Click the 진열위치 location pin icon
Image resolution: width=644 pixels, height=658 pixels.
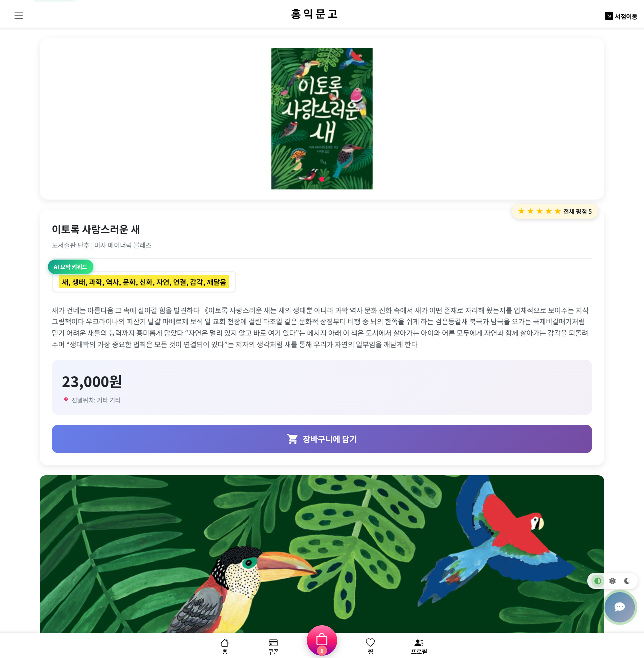point(66,400)
